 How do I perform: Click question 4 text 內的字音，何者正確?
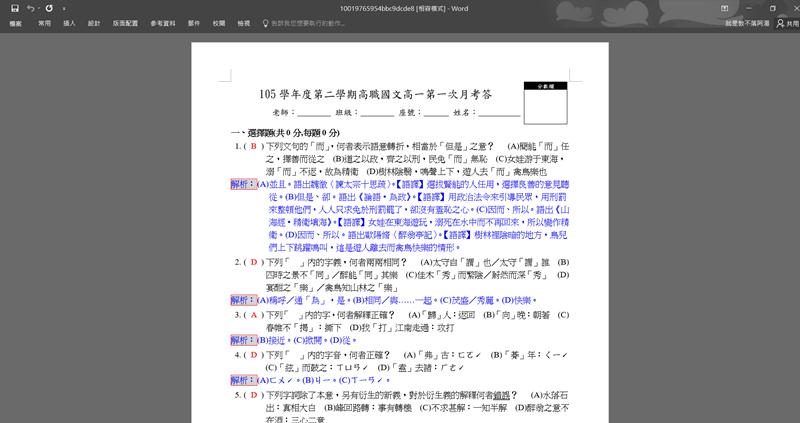347,355
